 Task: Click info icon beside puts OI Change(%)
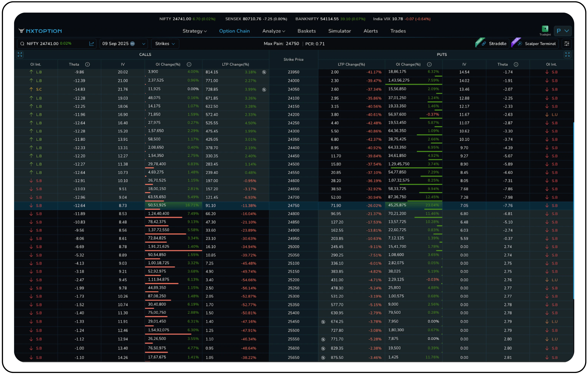[429, 65]
